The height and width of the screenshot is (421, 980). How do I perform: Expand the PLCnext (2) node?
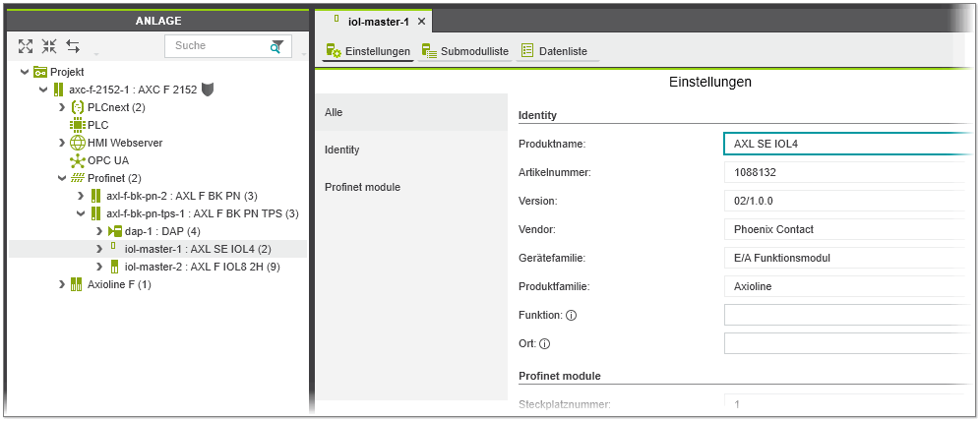coord(62,107)
